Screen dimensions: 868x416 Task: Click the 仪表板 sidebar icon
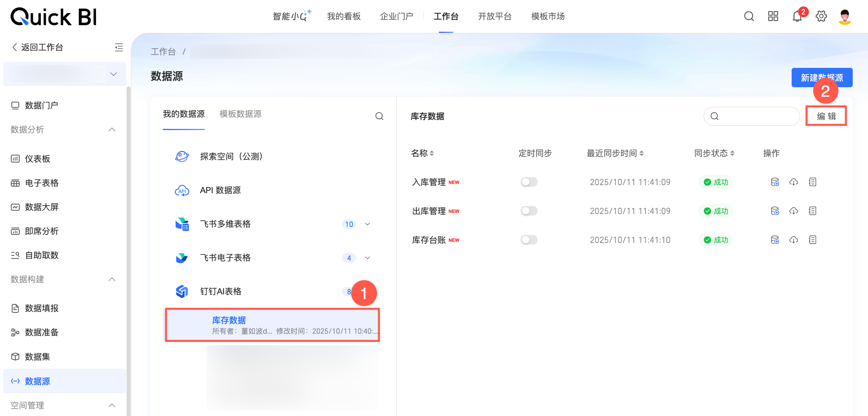pos(15,159)
